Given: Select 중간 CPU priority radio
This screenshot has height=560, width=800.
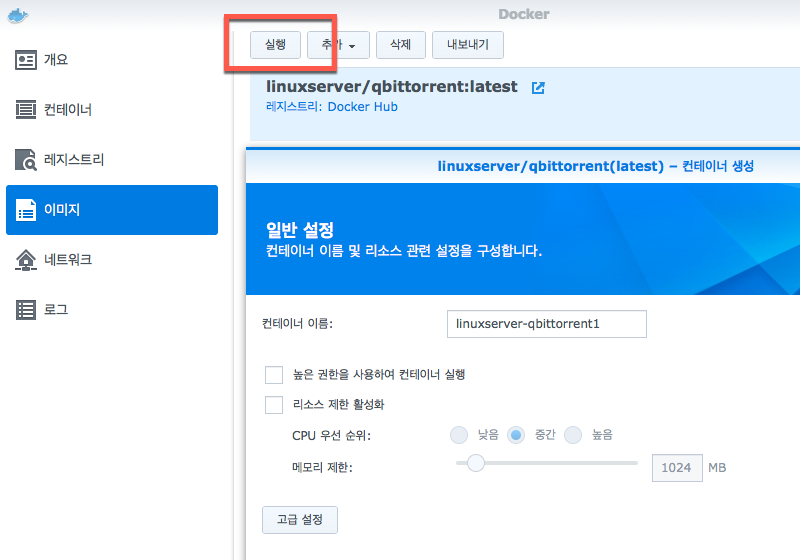Looking at the screenshot, I should tap(516, 435).
